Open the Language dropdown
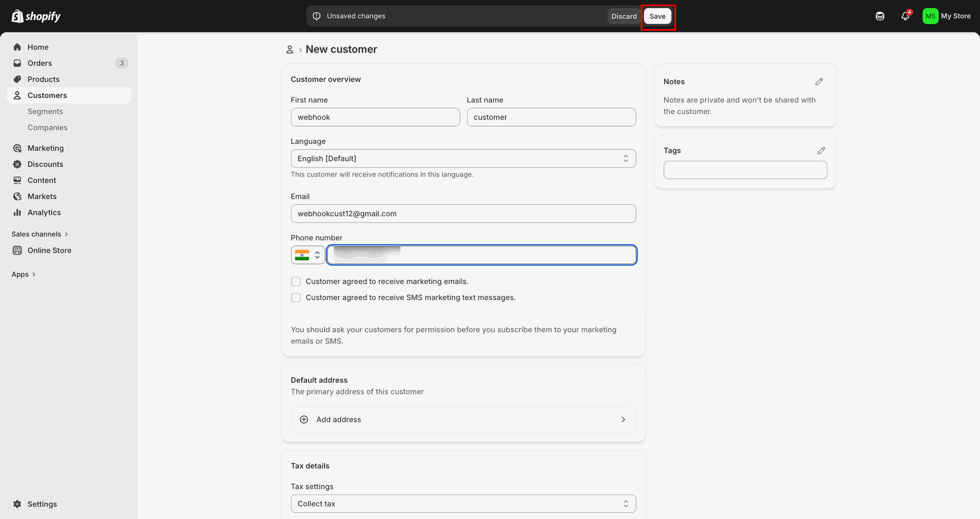The image size is (980, 519). click(463, 159)
